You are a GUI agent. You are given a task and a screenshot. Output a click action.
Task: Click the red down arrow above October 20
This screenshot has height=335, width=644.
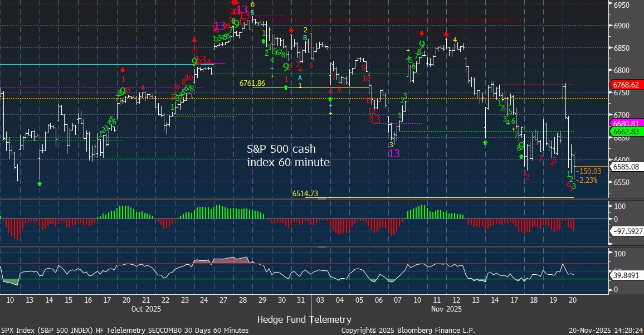click(x=123, y=70)
